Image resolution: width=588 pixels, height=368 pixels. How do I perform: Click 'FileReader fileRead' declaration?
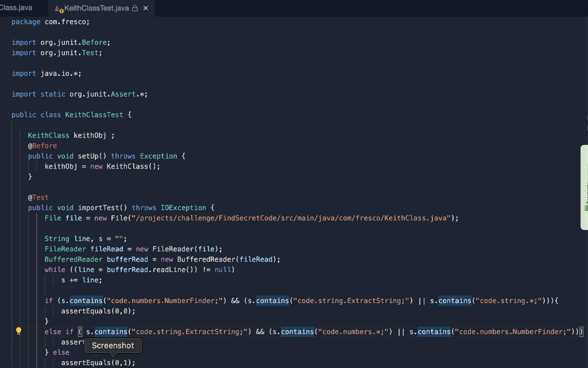(84, 249)
